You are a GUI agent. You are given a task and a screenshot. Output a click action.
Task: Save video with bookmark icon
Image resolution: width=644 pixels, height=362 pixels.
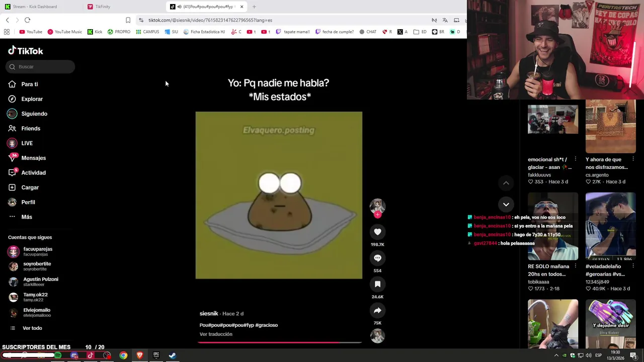coord(377,284)
